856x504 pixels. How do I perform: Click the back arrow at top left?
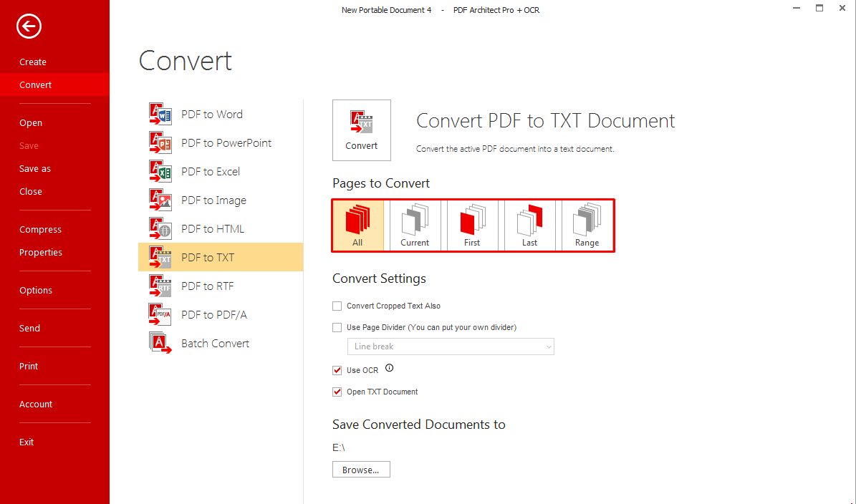[x=28, y=26]
